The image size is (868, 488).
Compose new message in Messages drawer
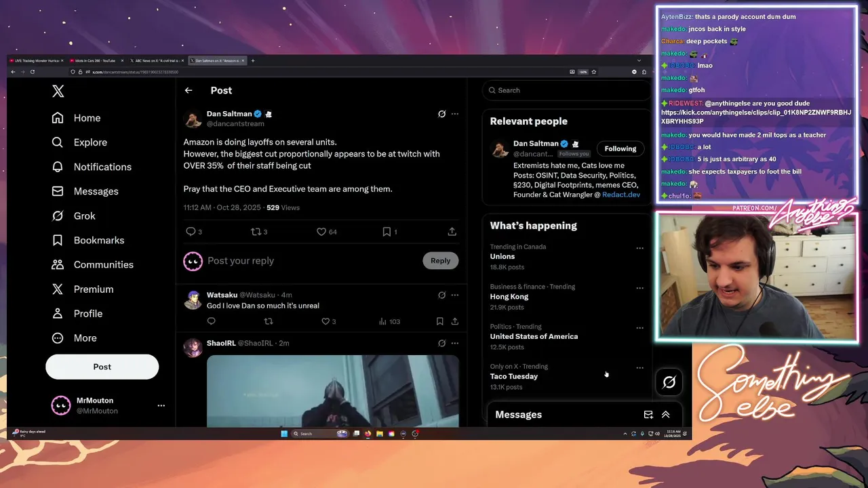(x=648, y=415)
